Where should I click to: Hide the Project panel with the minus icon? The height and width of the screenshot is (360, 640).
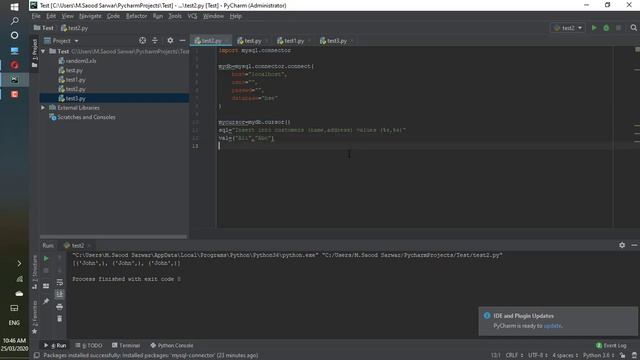(x=182, y=40)
